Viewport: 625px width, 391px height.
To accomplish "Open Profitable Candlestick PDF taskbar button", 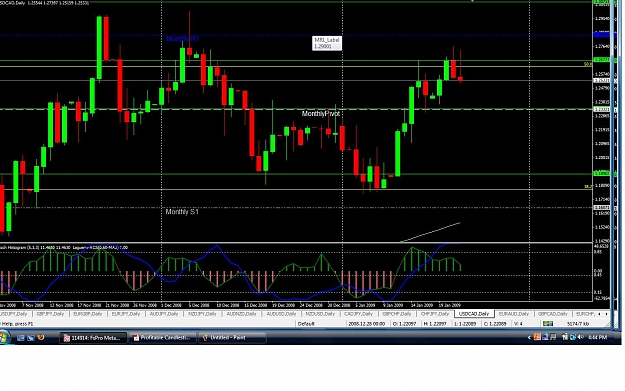I will pyautogui.click(x=163, y=338).
